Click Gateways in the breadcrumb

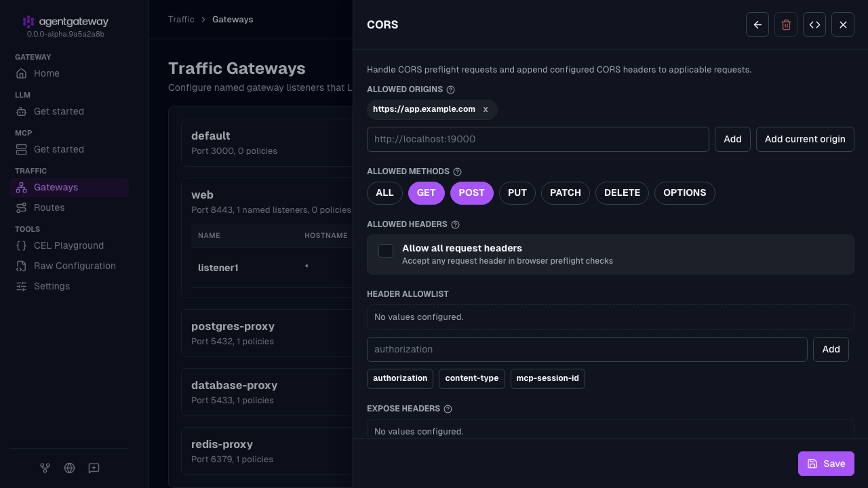click(x=233, y=20)
